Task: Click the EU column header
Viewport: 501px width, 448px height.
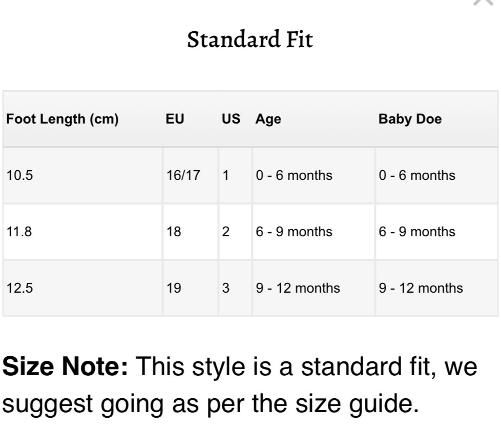Action: coord(175,119)
